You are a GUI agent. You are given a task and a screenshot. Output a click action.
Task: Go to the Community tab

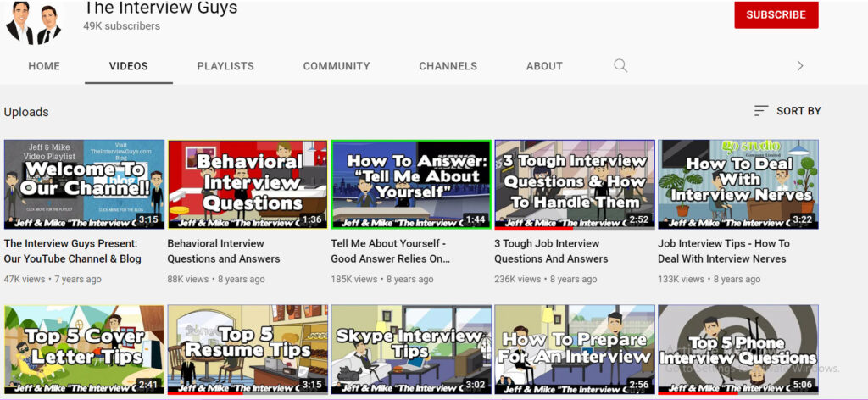click(x=337, y=66)
